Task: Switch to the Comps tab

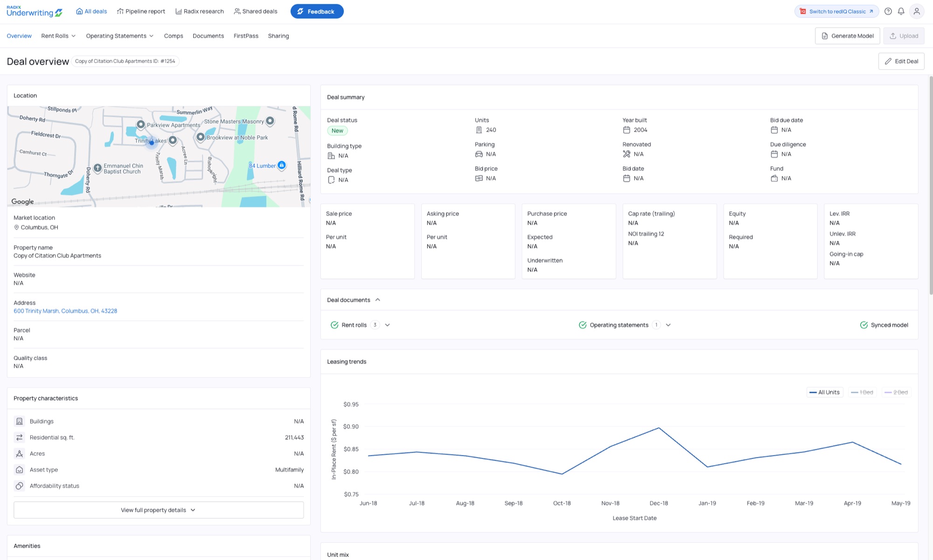Action: point(174,36)
